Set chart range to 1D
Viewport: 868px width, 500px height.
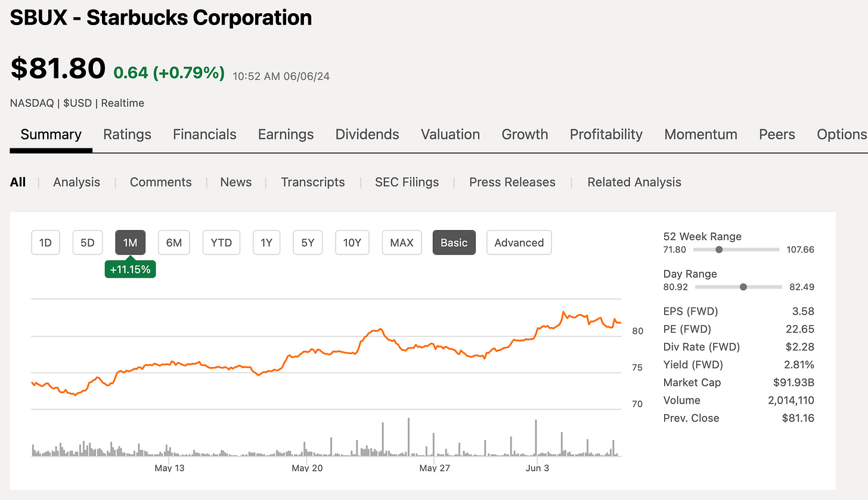45,243
